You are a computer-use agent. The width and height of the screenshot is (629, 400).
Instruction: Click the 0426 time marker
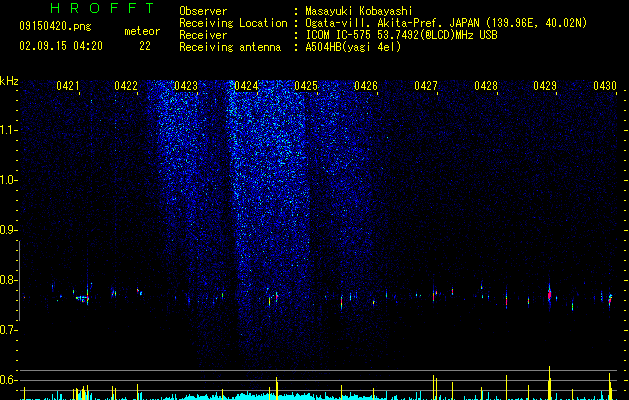[x=366, y=86]
